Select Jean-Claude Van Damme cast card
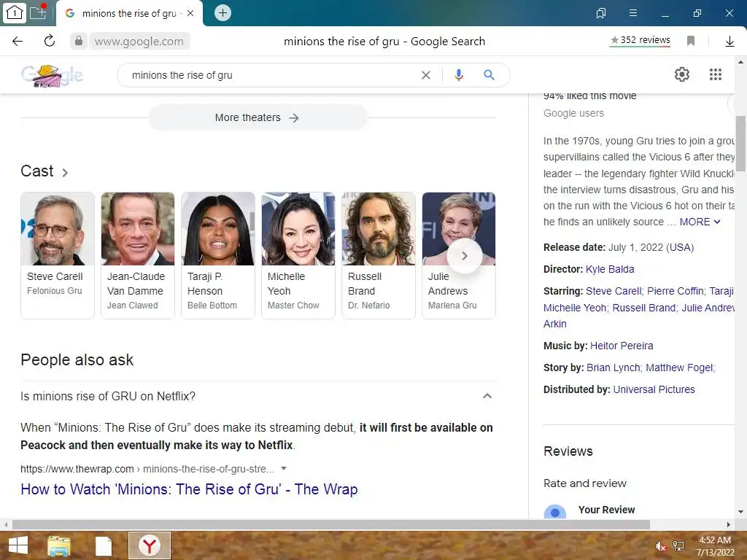Viewport: 747px width, 560px height. 138,255
